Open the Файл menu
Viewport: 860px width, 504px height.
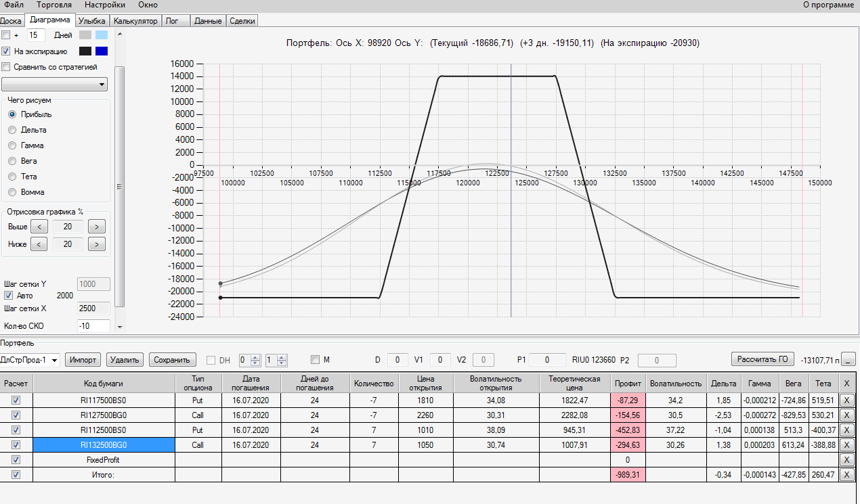click(x=14, y=5)
